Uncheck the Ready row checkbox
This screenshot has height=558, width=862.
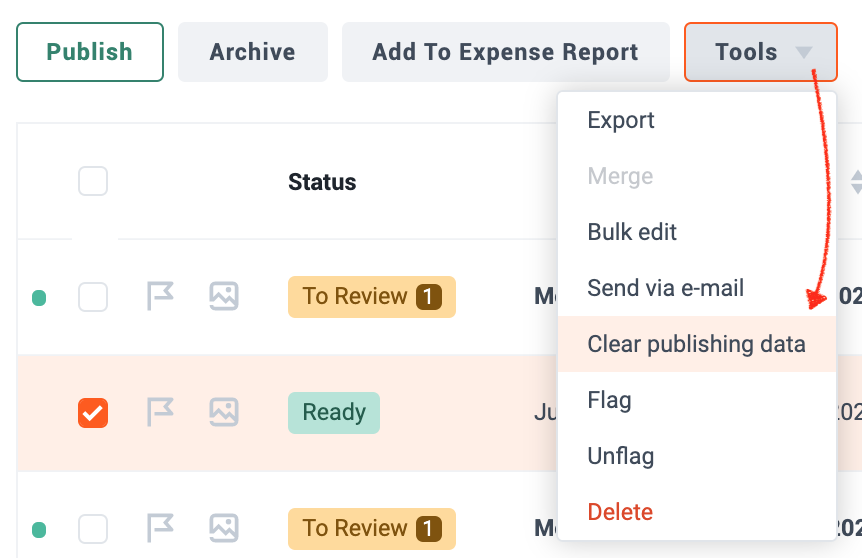93,413
